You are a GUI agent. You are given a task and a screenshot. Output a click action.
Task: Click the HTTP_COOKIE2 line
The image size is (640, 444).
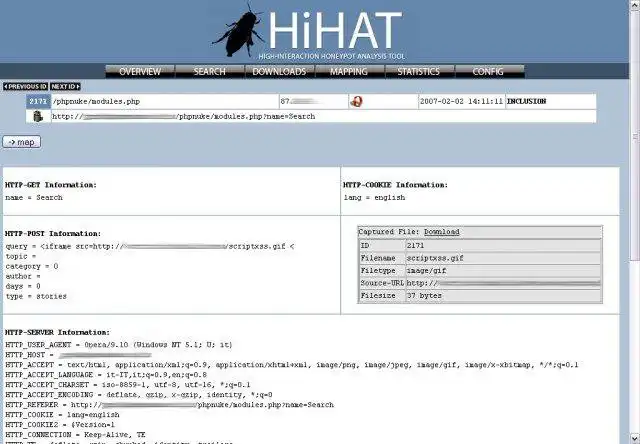pos(60,425)
